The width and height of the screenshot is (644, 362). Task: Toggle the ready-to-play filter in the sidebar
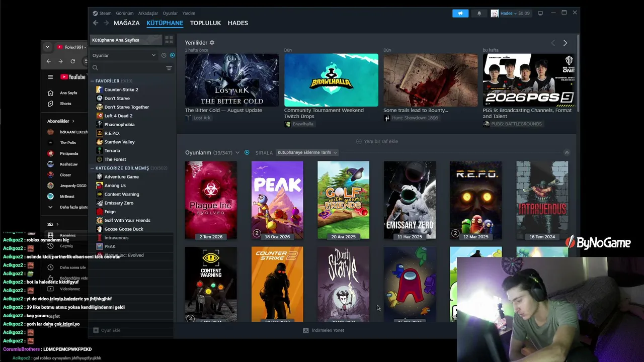pos(172,55)
